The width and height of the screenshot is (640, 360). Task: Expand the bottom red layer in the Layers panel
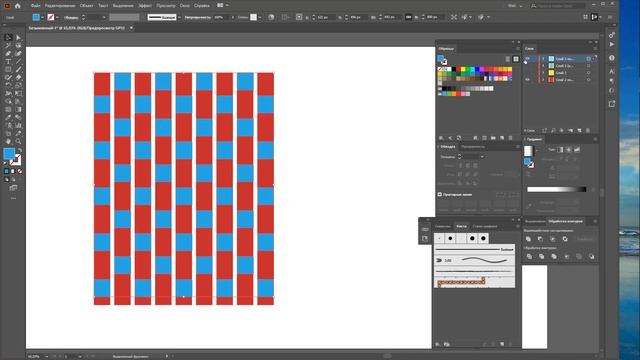(543, 80)
